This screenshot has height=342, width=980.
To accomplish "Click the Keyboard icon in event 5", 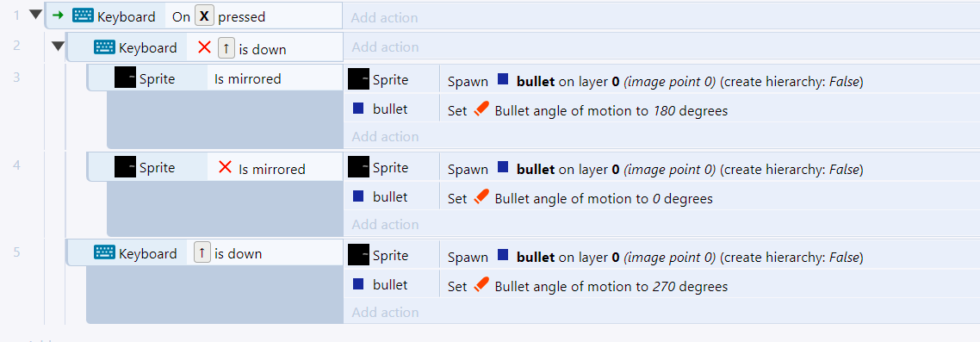I will (x=104, y=252).
